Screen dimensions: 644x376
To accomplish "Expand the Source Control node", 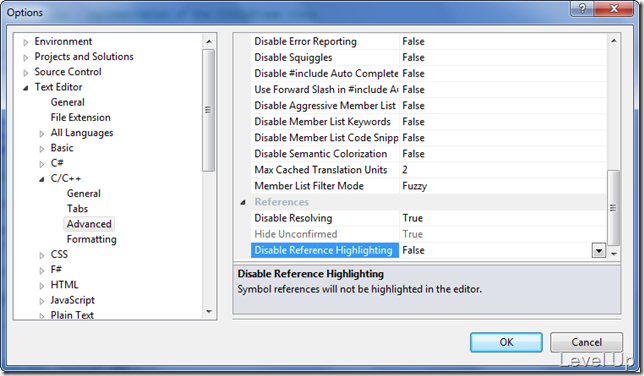I will [x=25, y=72].
